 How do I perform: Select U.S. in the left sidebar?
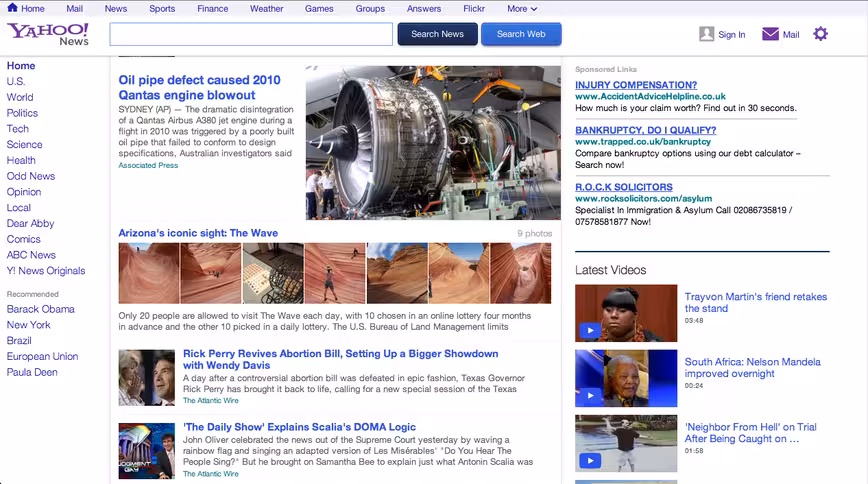point(16,81)
